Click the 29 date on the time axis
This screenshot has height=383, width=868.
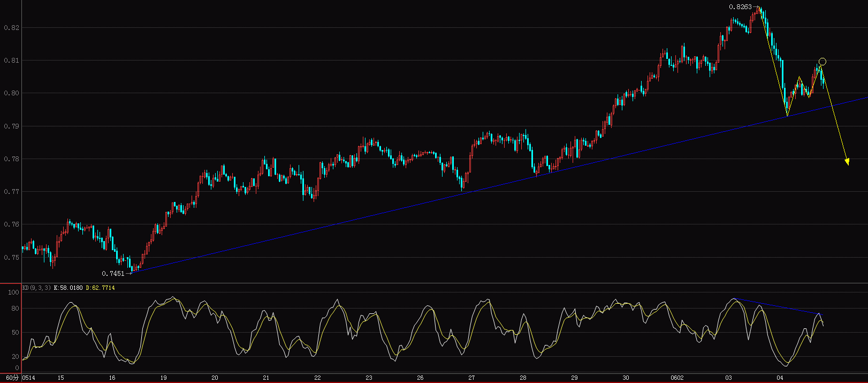(574, 378)
